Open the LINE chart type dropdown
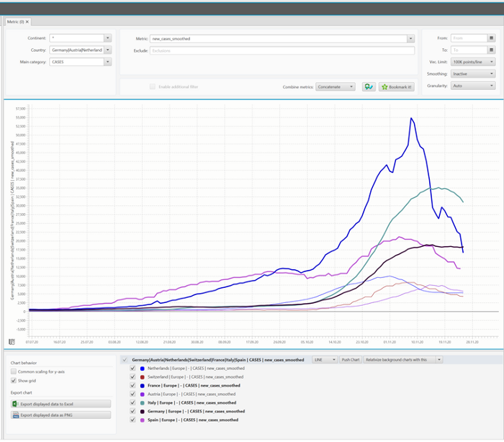Viewport: 504px width, 442px height. pyautogui.click(x=324, y=359)
